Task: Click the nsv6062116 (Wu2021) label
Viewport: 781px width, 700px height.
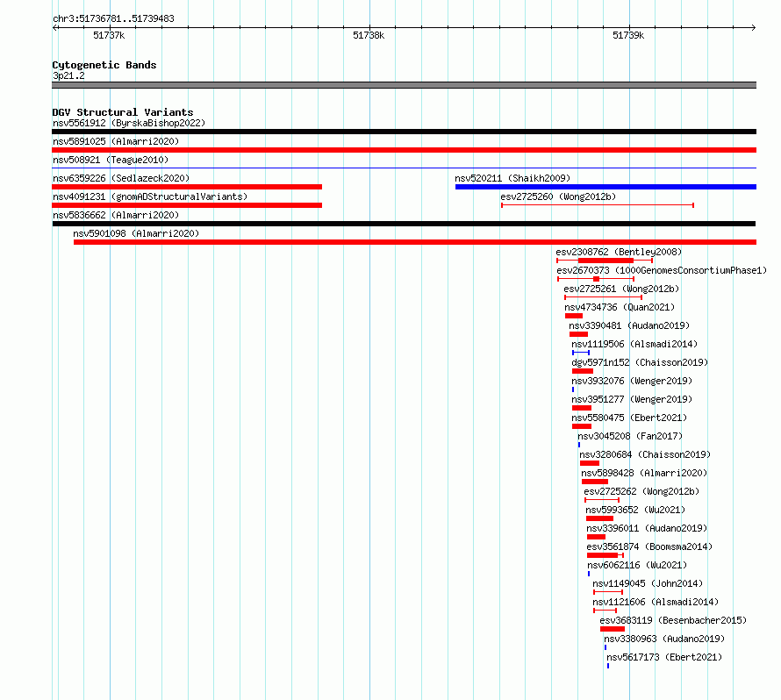Action: [x=637, y=565]
